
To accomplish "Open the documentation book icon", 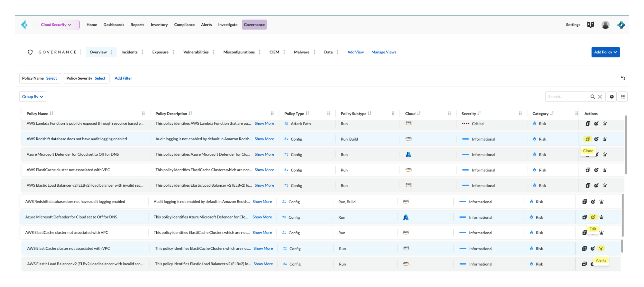I will coord(590,25).
